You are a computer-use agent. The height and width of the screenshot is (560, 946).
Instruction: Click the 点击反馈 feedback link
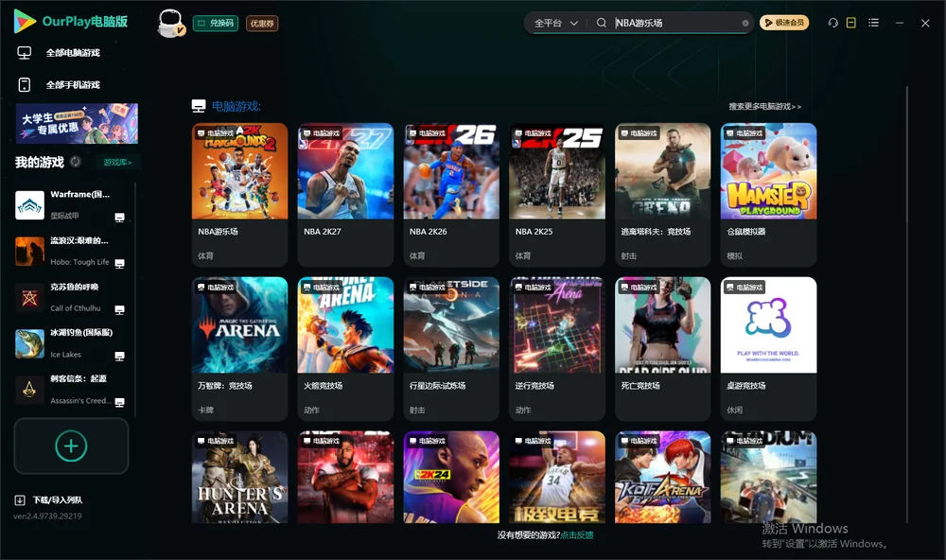tap(577, 534)
